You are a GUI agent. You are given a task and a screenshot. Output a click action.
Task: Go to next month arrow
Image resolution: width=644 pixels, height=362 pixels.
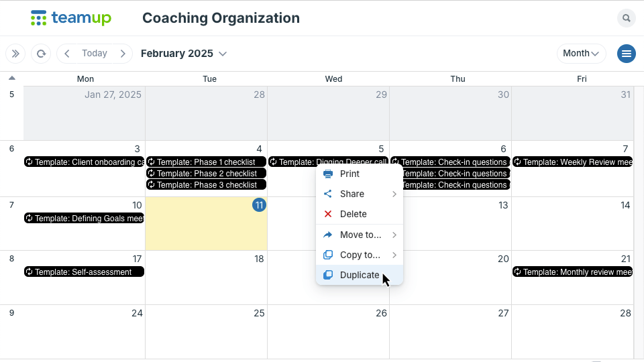pos(122,54)
